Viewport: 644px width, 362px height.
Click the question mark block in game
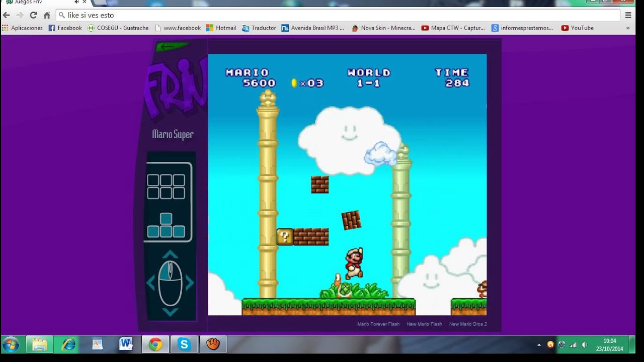coord(285,237)
